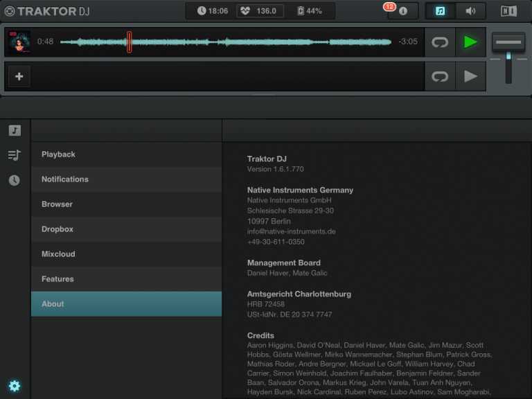
Task: Play deck A with the green button
Action: 470,42
